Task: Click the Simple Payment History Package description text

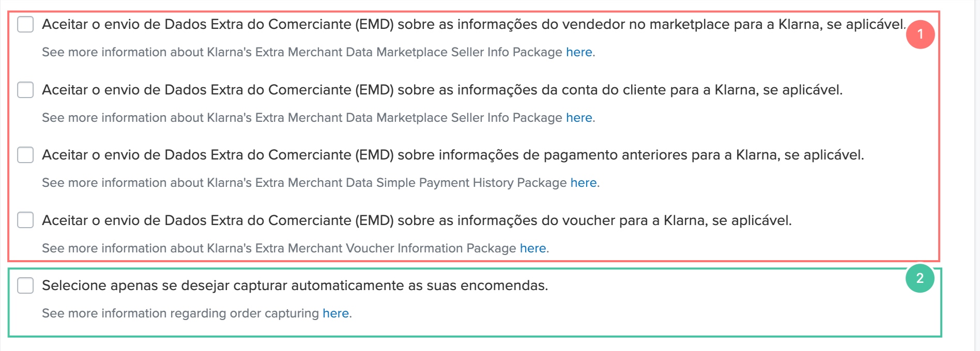Action: click(x=304, y=183)
